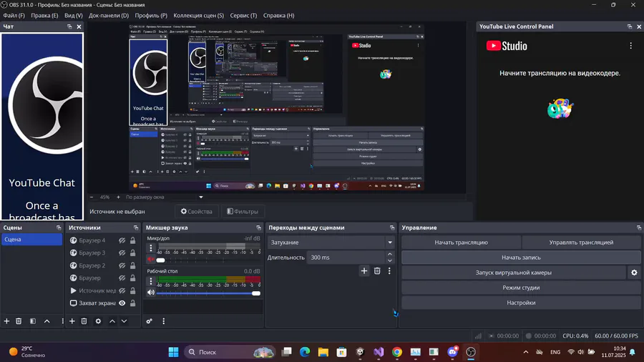Add a new source with plus icon

tap(72, 321)
